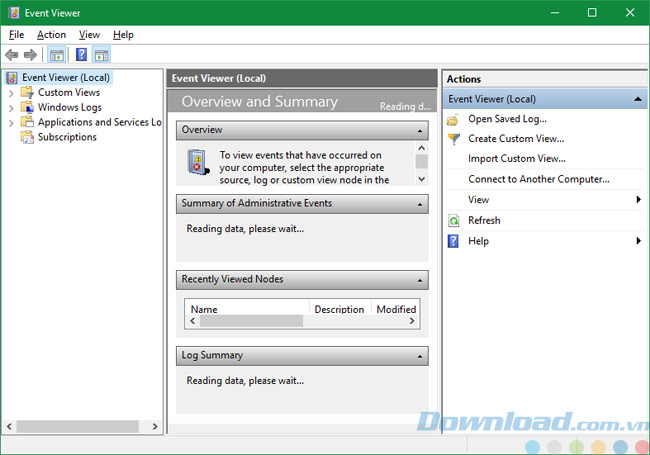Select the Subscriptions node in the tree
The image size is (650, 455).
pos(67,137)
